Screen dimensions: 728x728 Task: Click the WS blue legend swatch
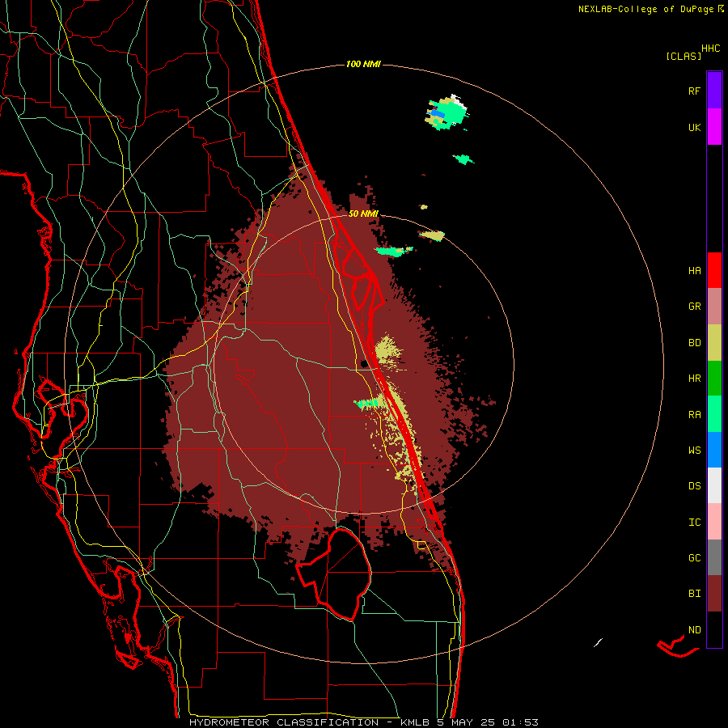pos(714,450)
